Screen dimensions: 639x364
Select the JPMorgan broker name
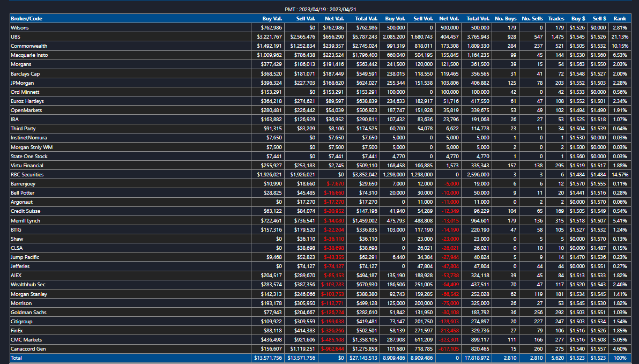point(22,83)
